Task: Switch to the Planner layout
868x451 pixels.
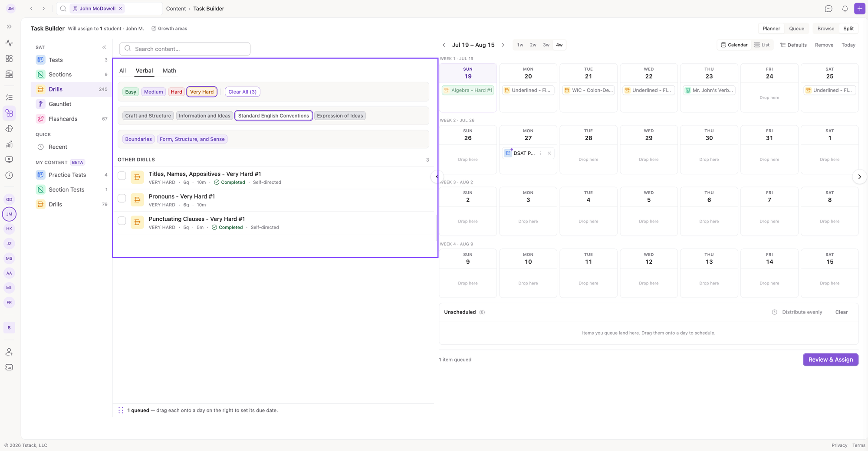Action: (771, 29)
